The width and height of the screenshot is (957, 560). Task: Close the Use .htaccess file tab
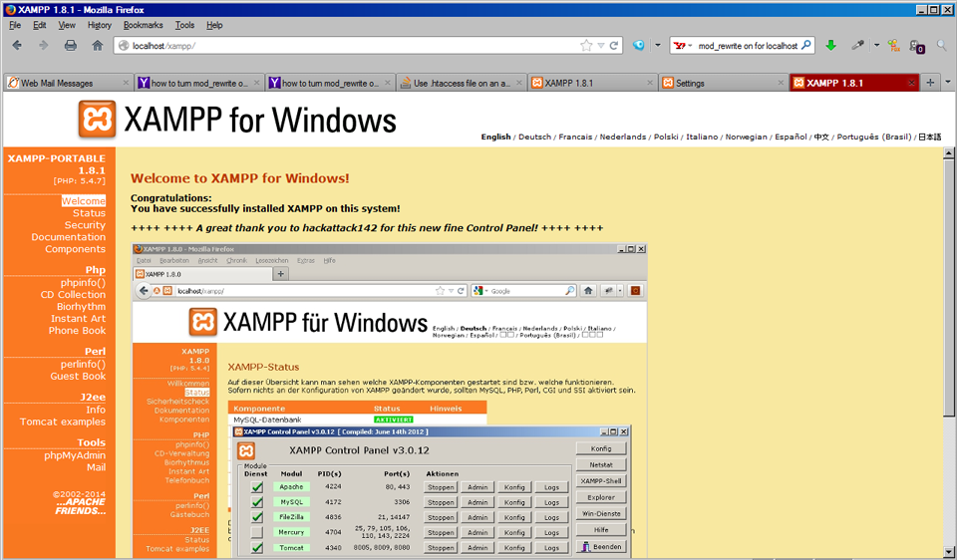[x=518, y=83]
